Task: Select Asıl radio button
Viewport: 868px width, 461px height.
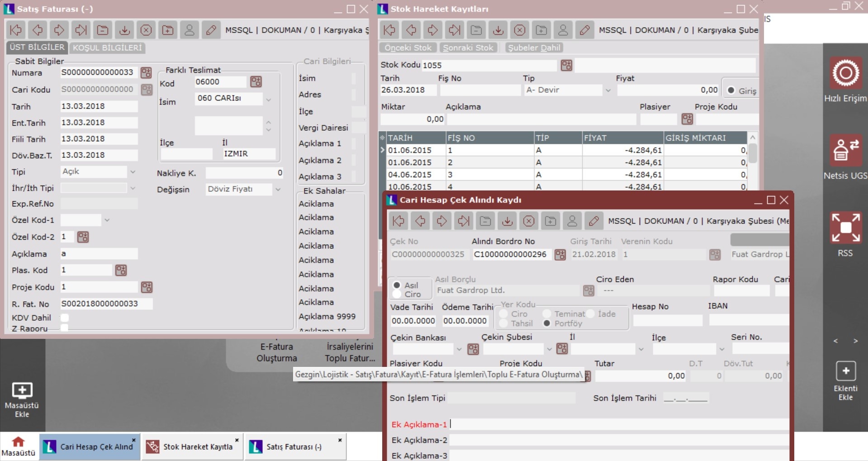Action: click(397, 285)
